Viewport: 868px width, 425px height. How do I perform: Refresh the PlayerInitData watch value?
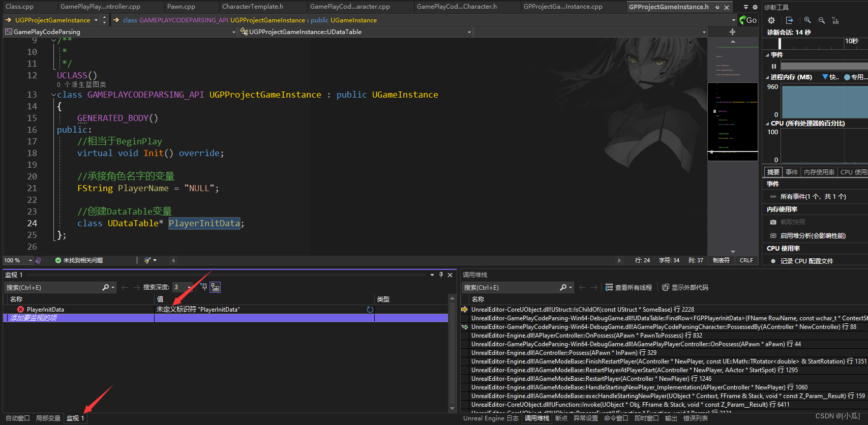pyautogui.click(x=370, y=309)
